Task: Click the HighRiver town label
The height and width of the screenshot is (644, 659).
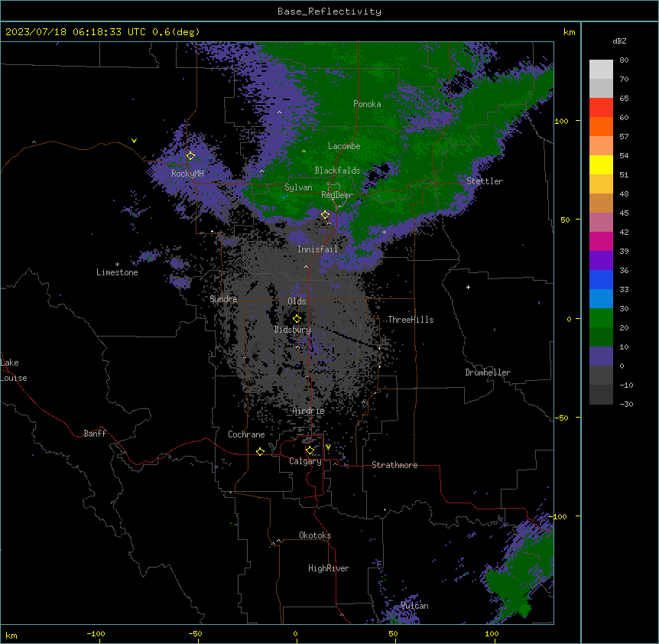Action: click(x=329, y=568)
